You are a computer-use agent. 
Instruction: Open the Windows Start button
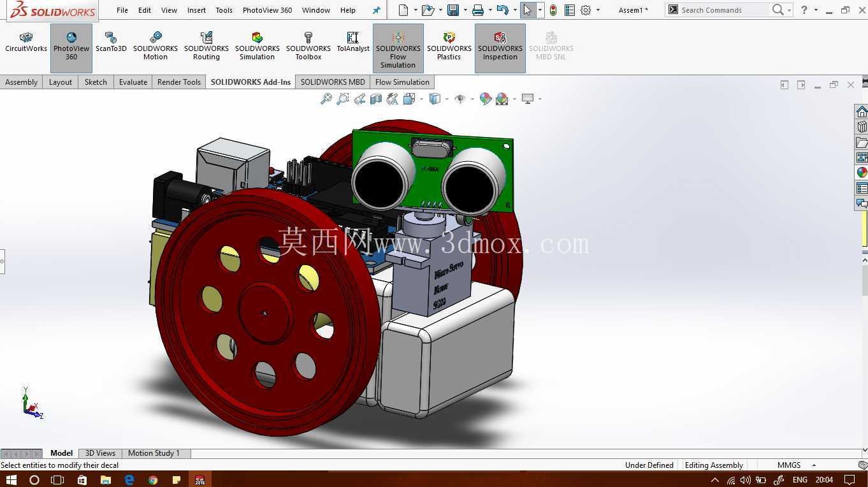11,479
